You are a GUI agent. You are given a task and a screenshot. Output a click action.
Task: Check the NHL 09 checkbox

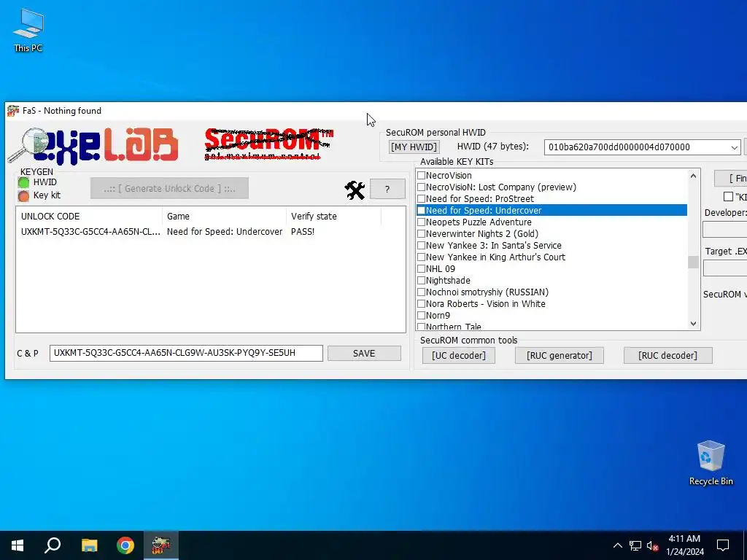tap(421, 268)
